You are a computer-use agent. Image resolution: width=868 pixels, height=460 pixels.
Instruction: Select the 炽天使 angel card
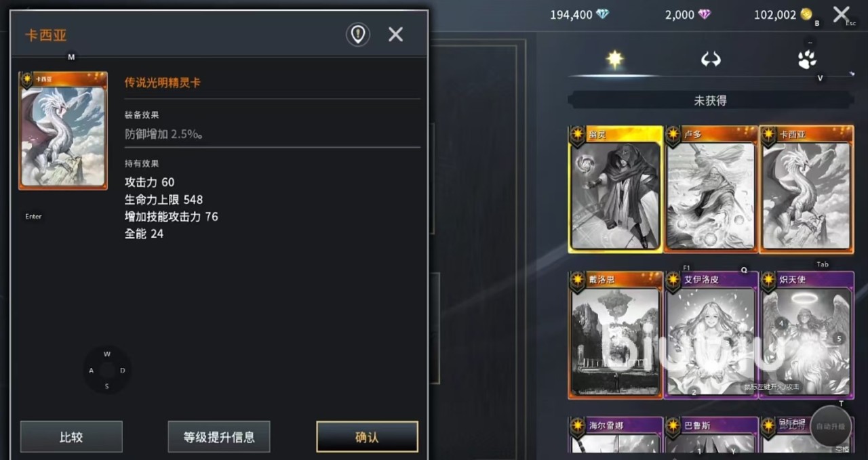(806, 335)
